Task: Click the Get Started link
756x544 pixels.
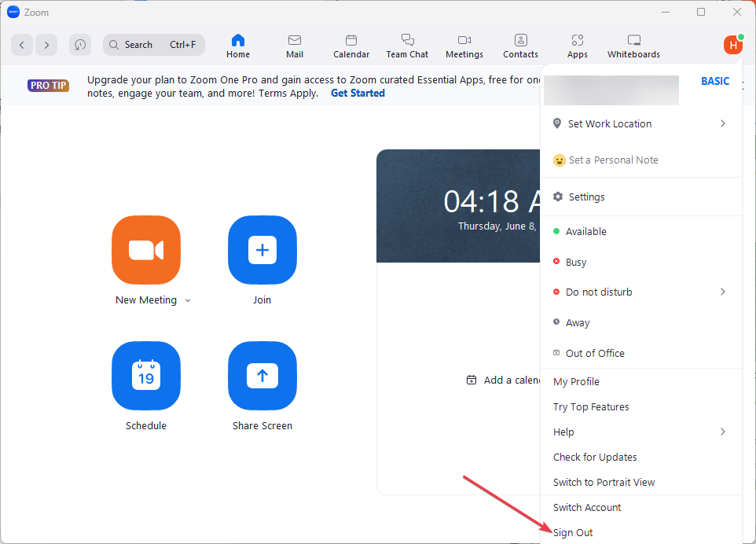Action: [358, 93]
